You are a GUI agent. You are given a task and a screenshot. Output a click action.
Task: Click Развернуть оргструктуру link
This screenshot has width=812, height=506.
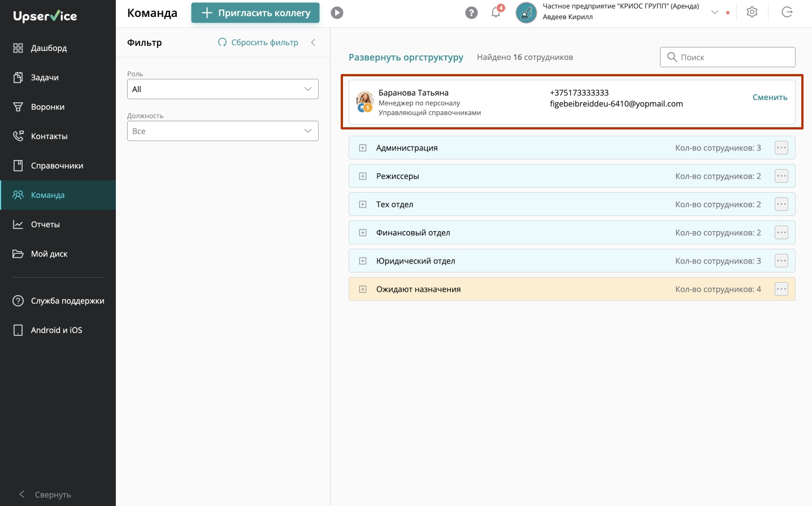tap(406, 57)
